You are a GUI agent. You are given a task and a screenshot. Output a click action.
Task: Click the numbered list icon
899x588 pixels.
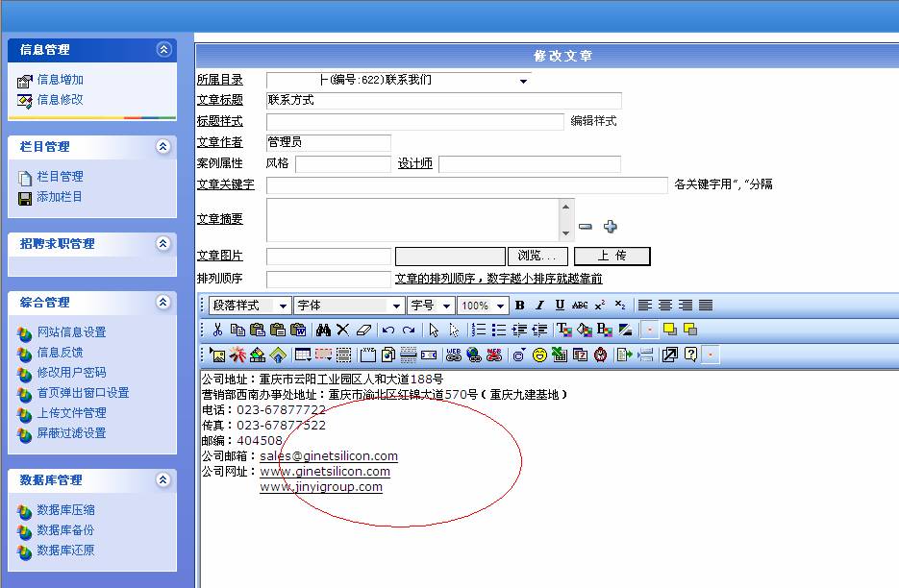476,329
